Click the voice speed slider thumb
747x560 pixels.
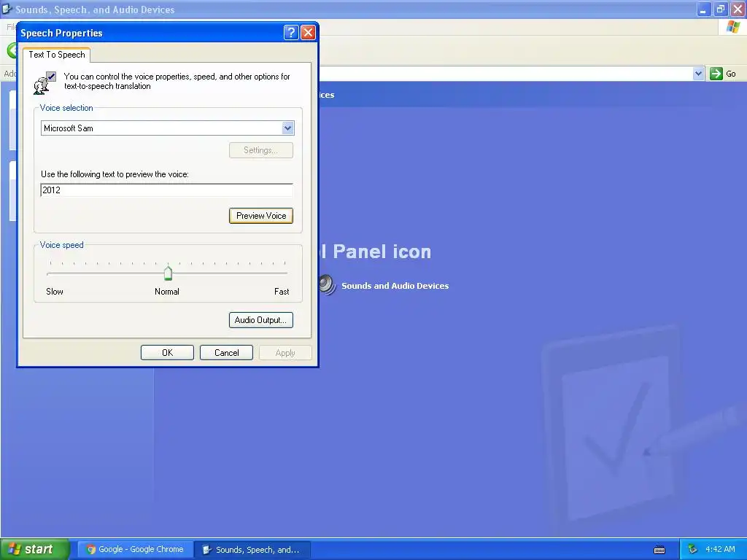coord(169,273)
